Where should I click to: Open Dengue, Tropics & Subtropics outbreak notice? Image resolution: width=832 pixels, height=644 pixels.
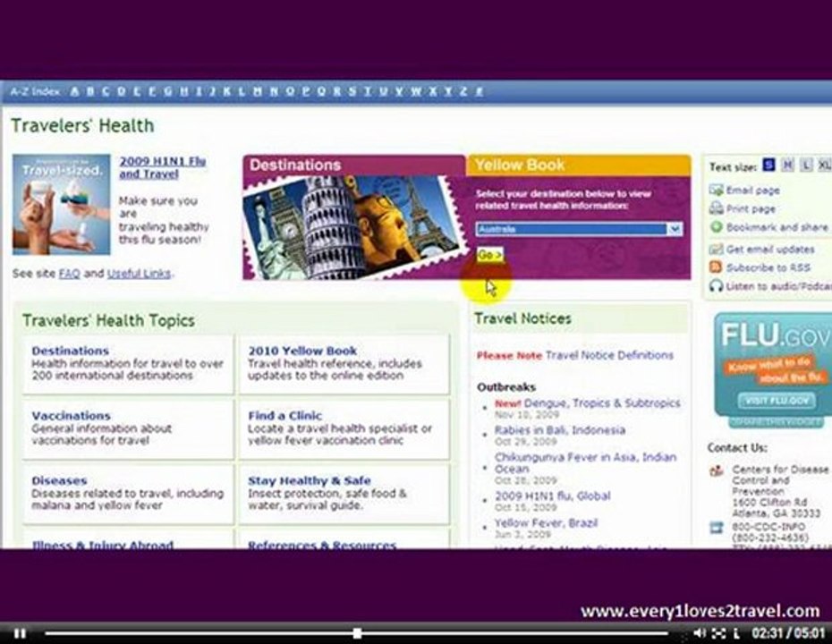pyautogui.click(x=602, y=403)
